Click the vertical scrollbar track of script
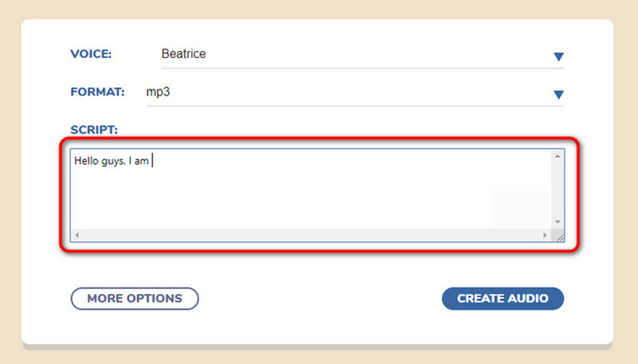Viewport: 638px width, 364px height. click(557, 190)
